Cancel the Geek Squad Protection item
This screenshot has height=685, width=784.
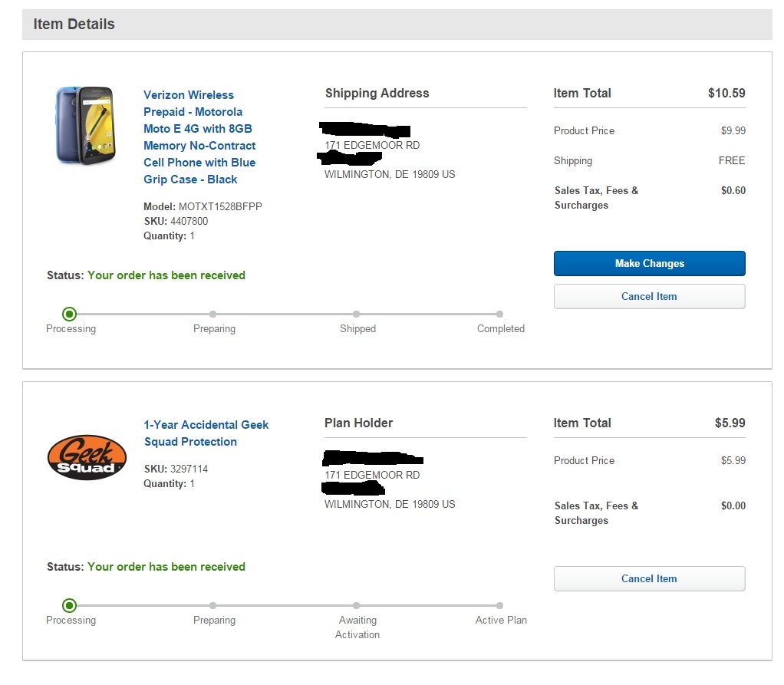[649, 579]
